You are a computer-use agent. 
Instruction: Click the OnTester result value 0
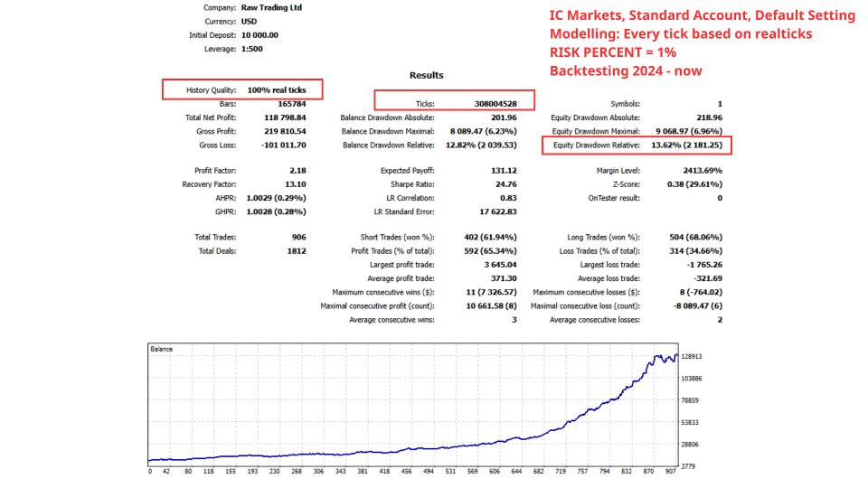pos(720,198)
